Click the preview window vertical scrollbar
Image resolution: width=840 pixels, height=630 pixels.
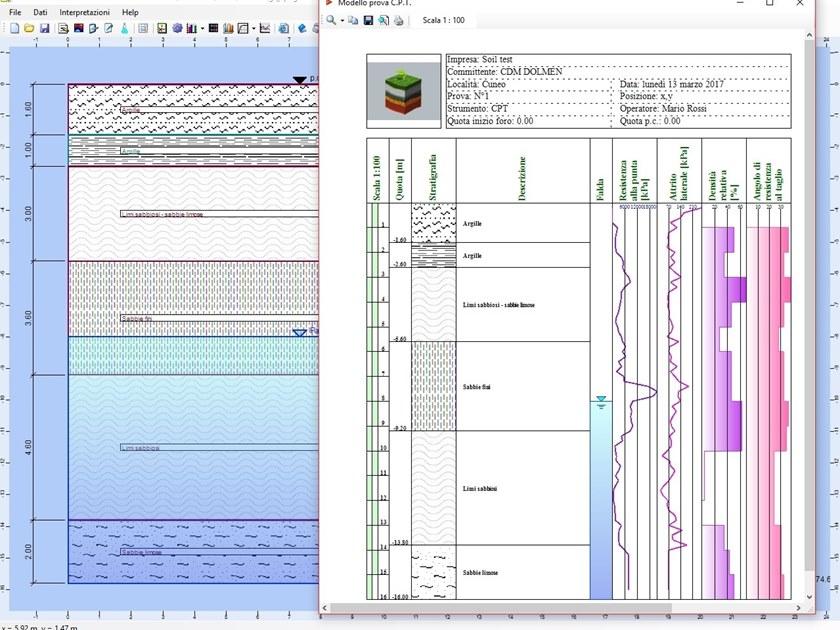click(809, 300)
